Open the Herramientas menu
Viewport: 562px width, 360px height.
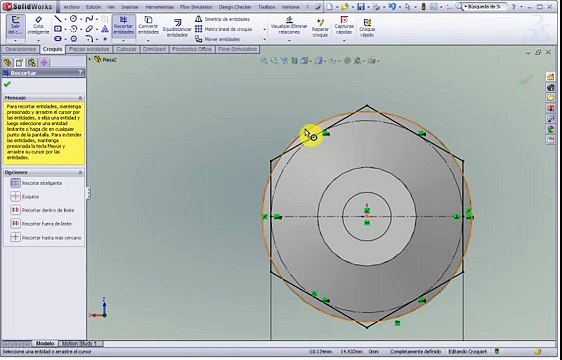pyautogui.click(x=159, y=7)
